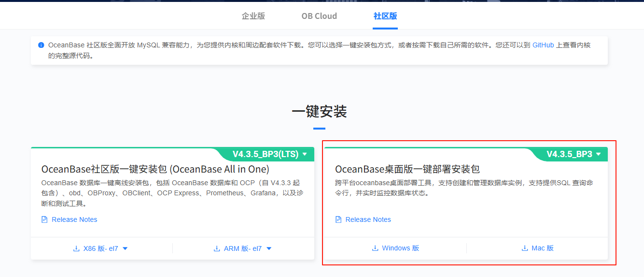Click the download icon beside X86 版

pyautogui.click(x=76, y=248)
